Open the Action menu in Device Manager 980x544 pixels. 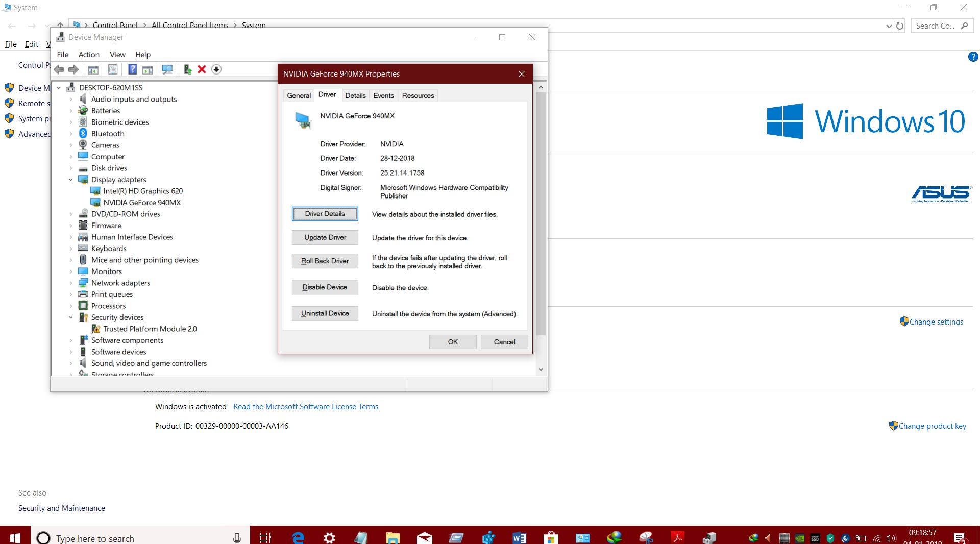point(89,55)
